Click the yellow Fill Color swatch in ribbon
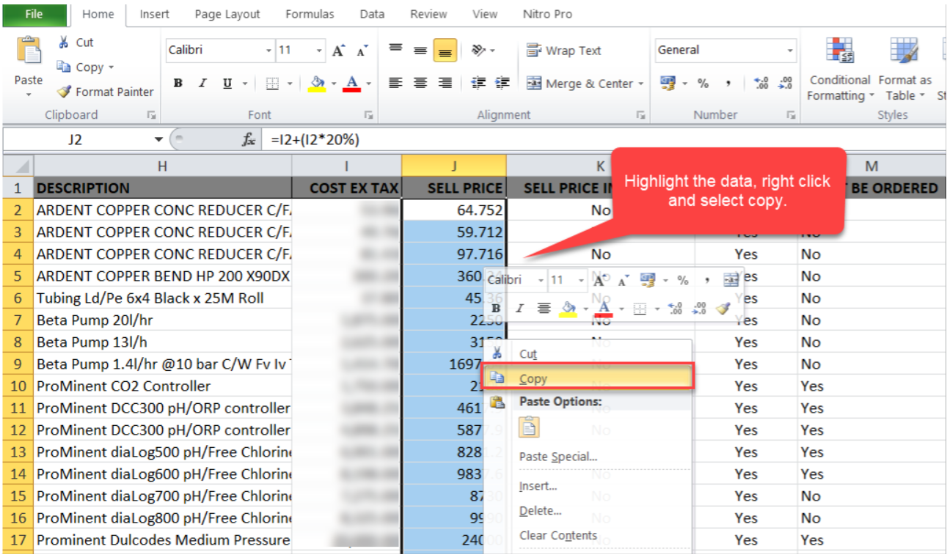The image size is (950, 560). tap(317, 84)
